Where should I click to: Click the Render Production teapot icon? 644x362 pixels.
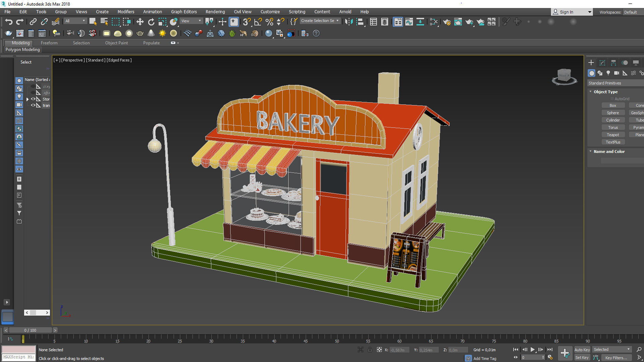pos(469,22)
